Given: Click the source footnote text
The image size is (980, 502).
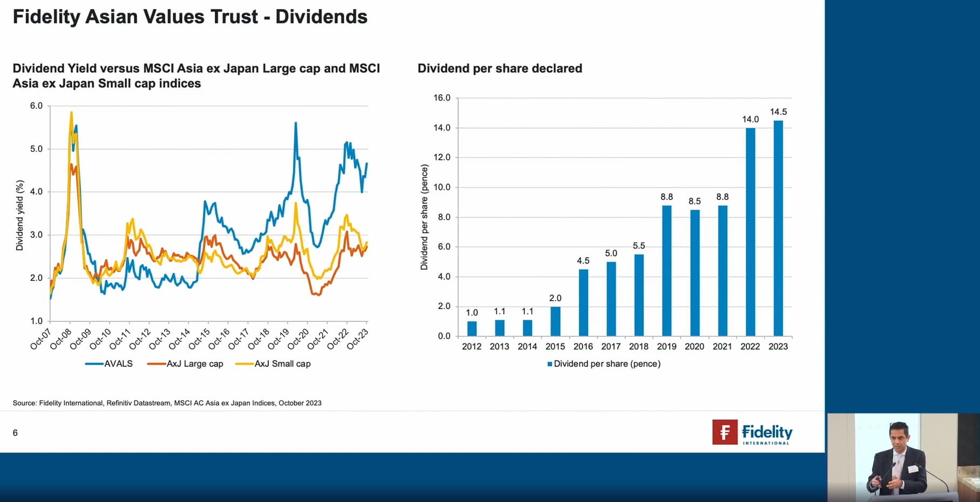Looking at the screenshot, I should (x=167, y=403).
